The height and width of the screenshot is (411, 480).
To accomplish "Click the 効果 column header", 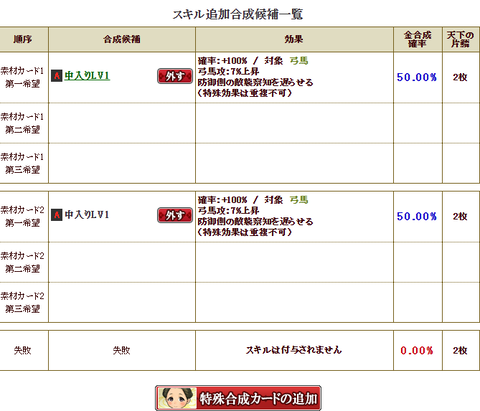I will click(x=294, y=39).
